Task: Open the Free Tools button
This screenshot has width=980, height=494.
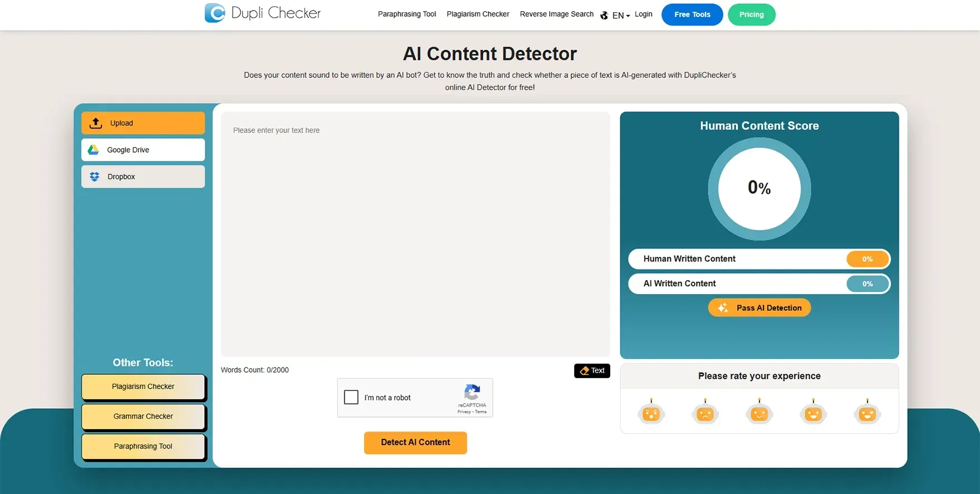Action: click(692, 14)
